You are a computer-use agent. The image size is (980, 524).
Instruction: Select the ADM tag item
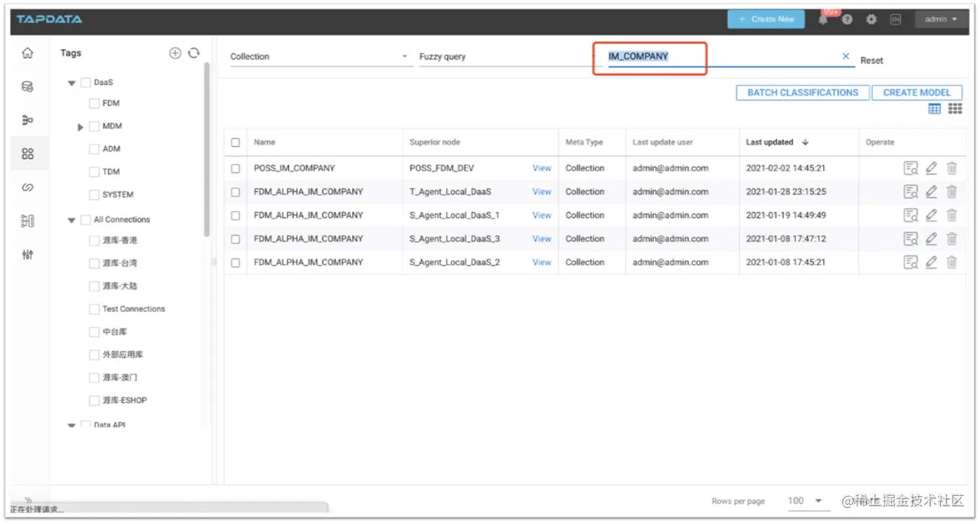pyautogui.click(x=111, y=149)
